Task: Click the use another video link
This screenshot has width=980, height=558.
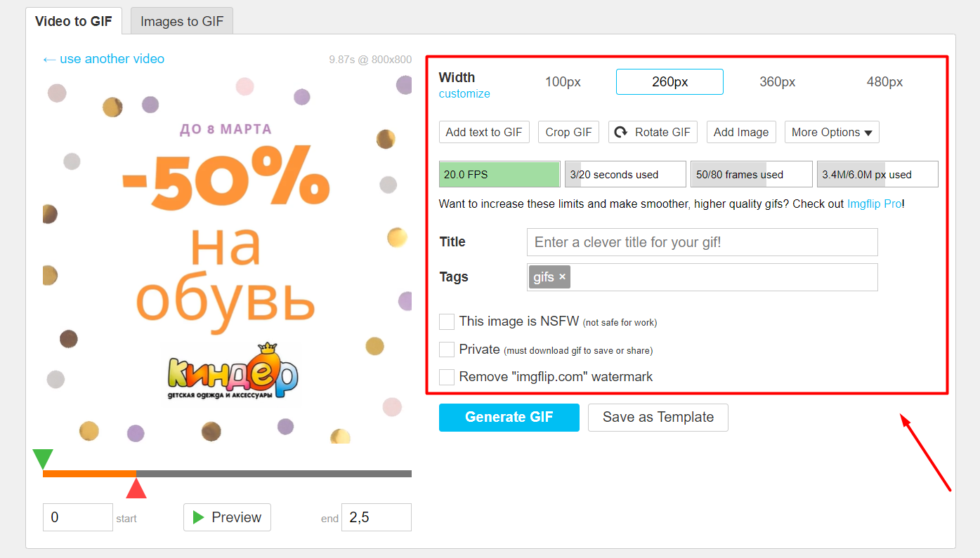Action: click(x=104, y=59)
